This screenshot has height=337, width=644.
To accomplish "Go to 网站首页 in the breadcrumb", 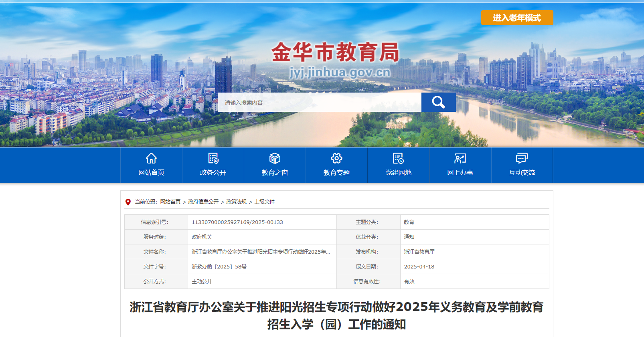I will (170, 202).
